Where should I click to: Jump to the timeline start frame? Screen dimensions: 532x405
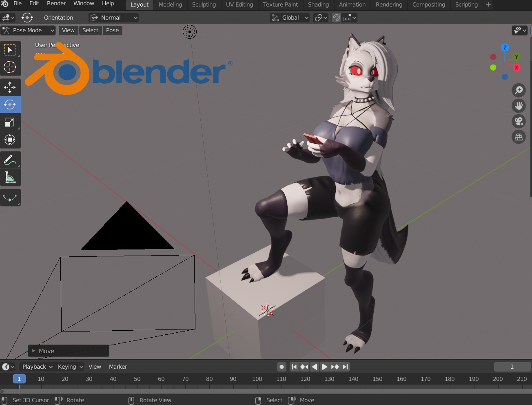[x=294, y=367]
